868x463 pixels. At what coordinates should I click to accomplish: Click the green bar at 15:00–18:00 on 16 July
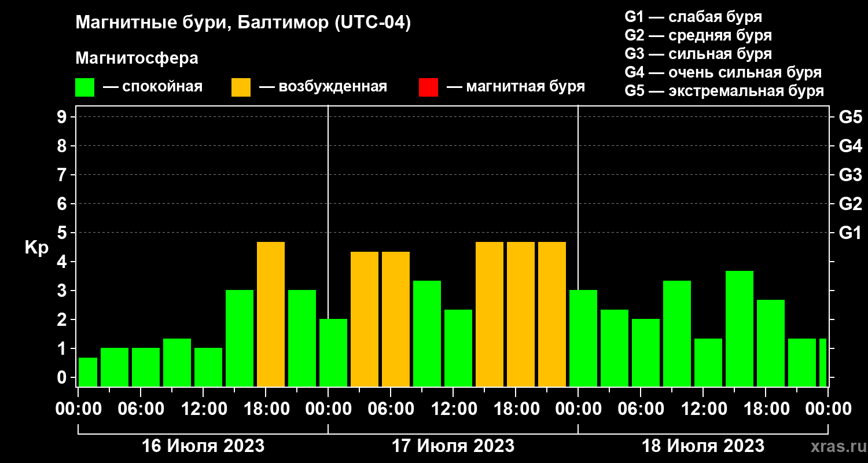240,339
